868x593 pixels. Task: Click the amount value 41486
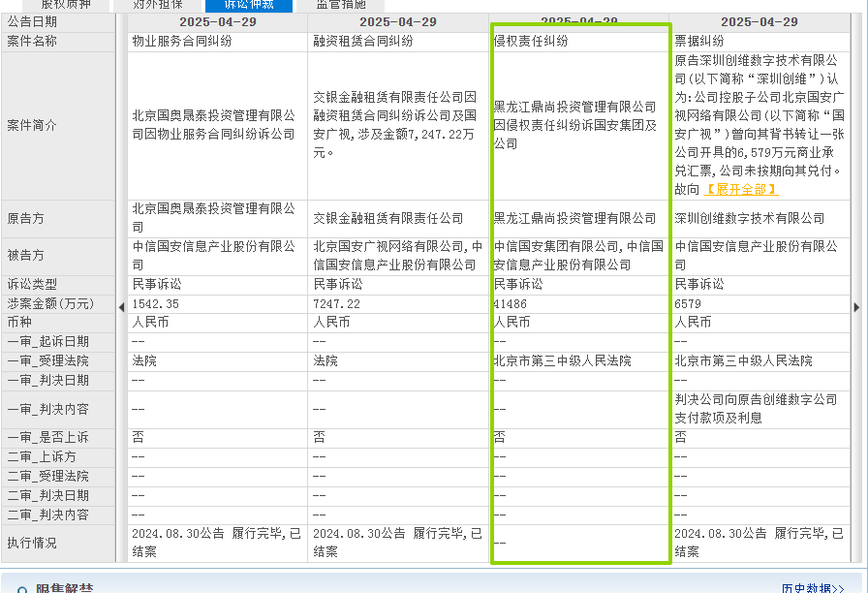pyautogui.click(x=510, y=304)
